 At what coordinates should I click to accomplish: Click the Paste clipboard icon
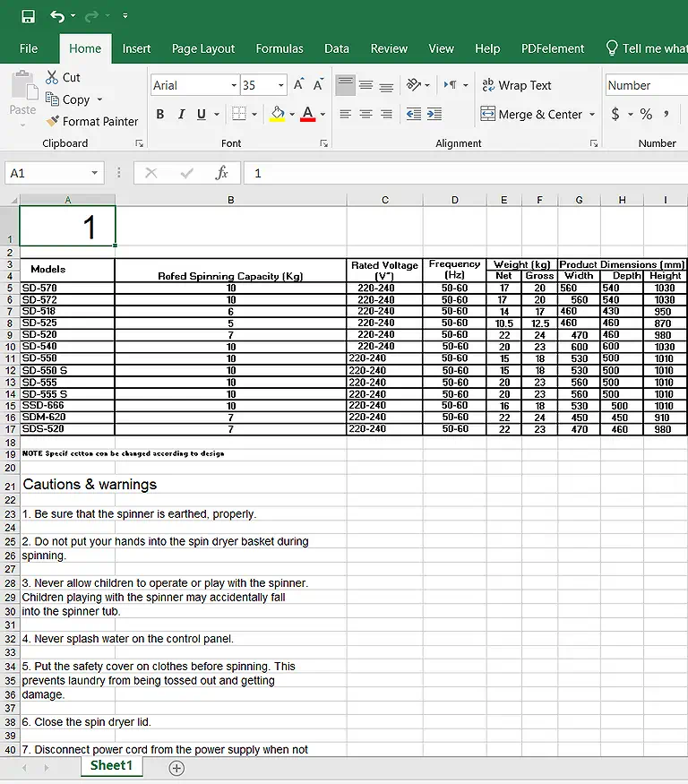(23, 85)
